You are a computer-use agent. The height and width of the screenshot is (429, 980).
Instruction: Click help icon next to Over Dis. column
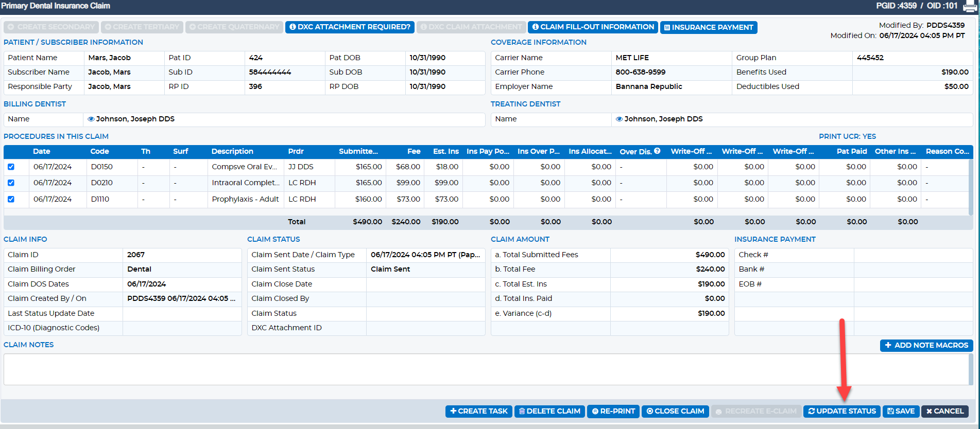(657, 151)
